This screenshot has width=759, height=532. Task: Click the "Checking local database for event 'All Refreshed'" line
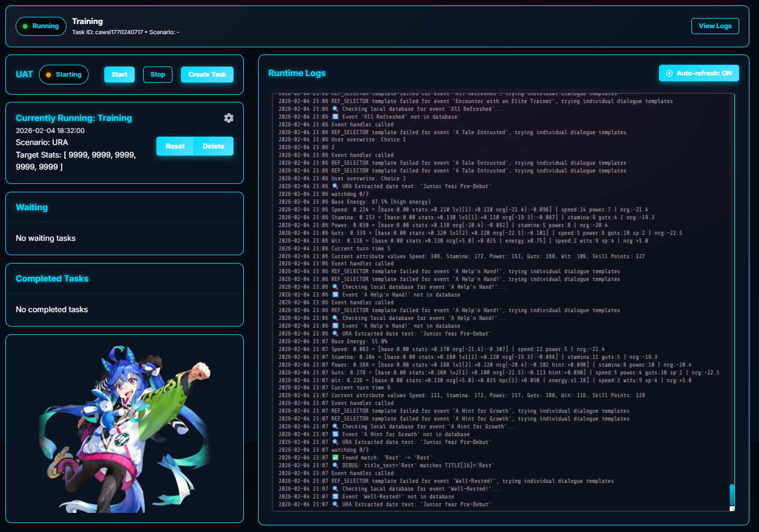(x=391, y=109)
